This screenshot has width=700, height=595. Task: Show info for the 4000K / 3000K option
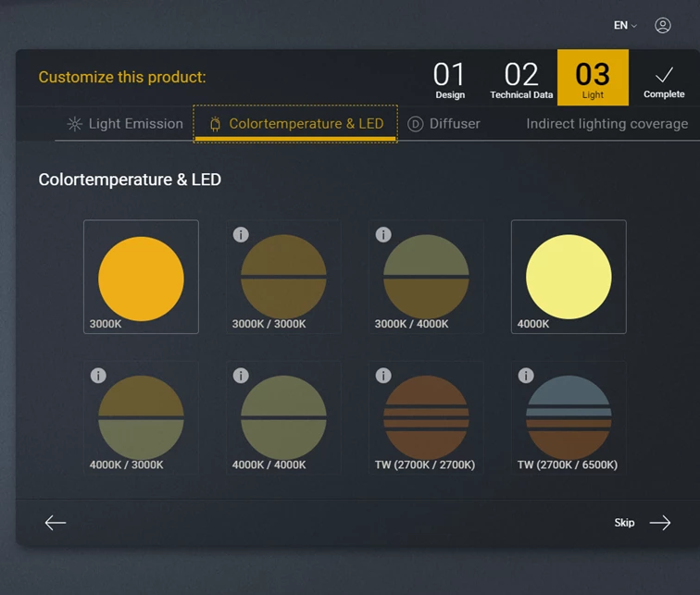(x=98, y=376)
